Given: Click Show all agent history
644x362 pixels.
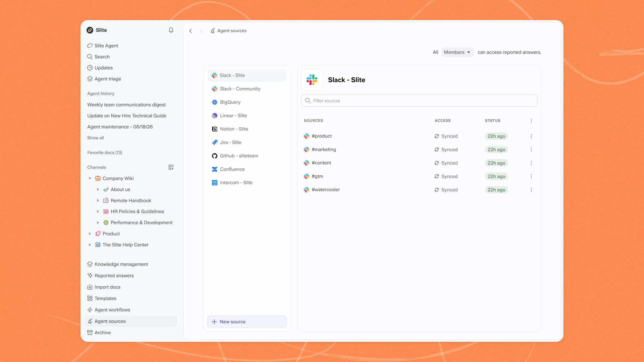Looking at the screenshot, I should tap(95, 138).
